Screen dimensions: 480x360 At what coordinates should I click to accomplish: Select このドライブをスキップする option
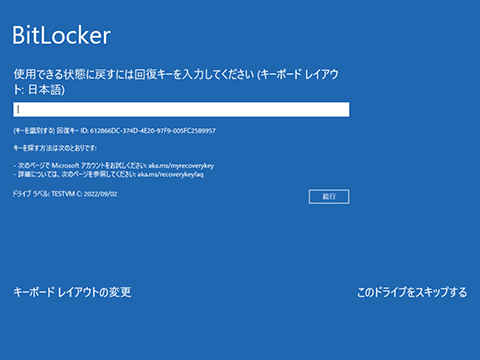[x=412, y=292]
